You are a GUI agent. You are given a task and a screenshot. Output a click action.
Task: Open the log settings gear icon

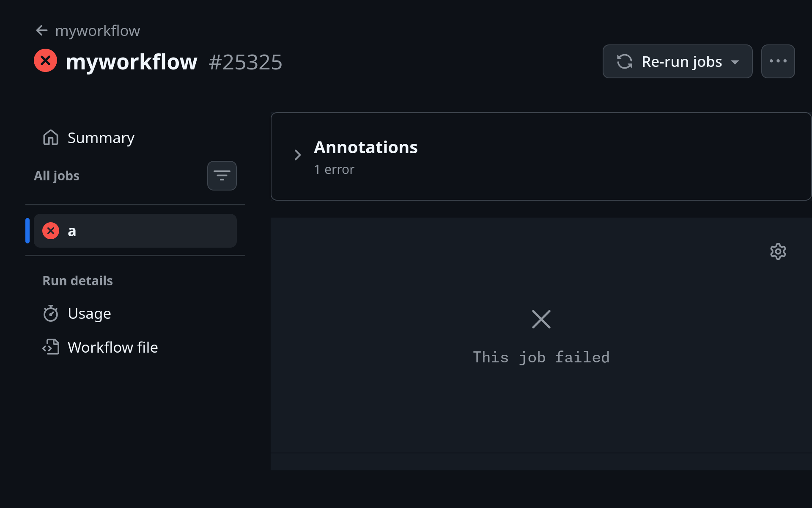point(778,251)
